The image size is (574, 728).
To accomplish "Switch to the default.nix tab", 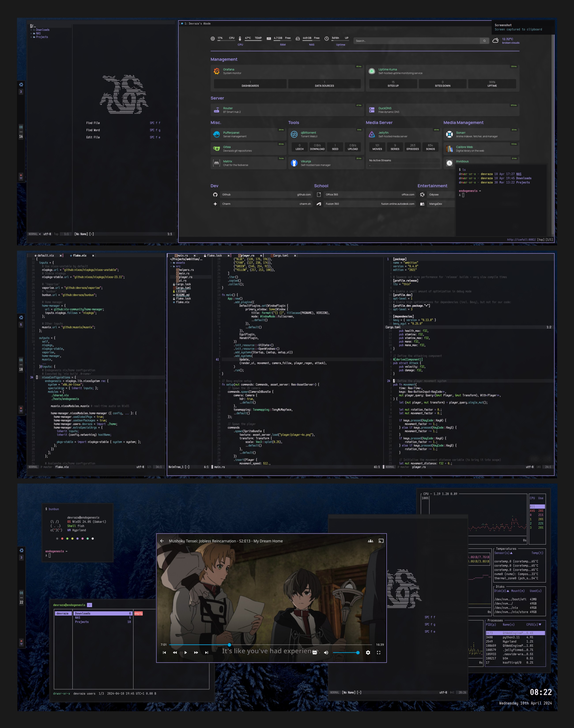I will point(45,255).
